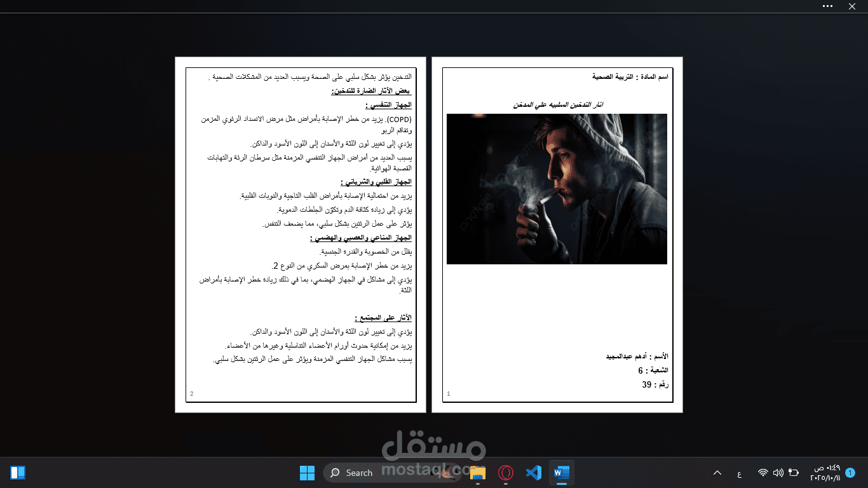
Task: Click the line about 'السكري من النوع 2'
Action: [x=341, y=266]
